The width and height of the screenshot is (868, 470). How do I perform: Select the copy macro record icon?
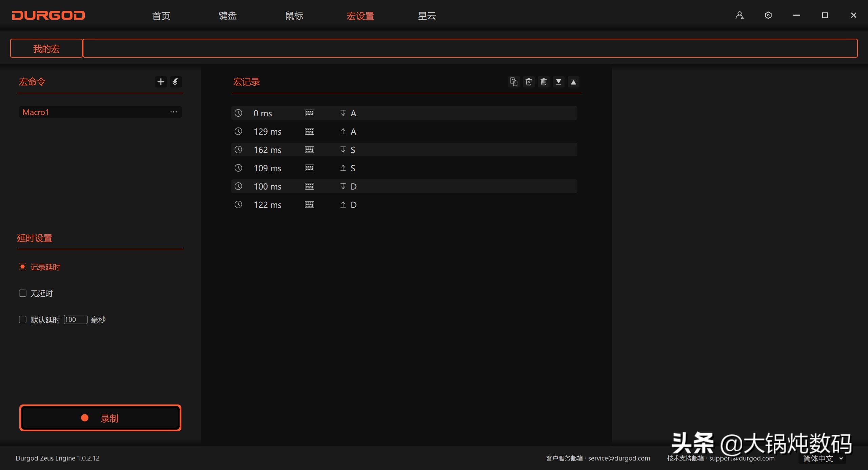click(514, 82)
